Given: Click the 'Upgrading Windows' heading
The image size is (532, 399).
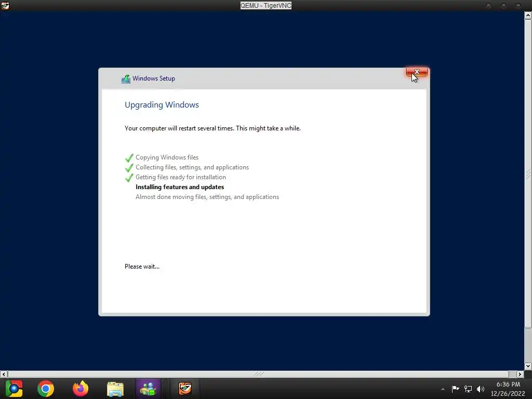Looking at the screenshot, I should (162, 105).
